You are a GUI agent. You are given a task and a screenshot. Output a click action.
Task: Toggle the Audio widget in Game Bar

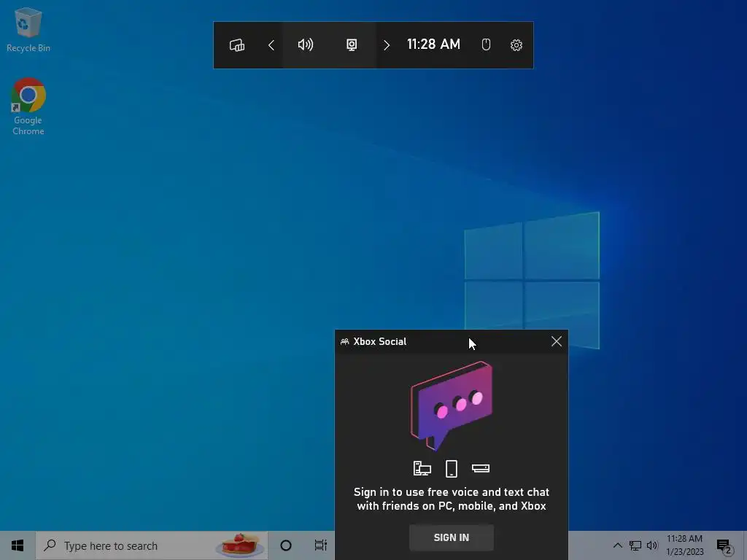pos(306,44)
